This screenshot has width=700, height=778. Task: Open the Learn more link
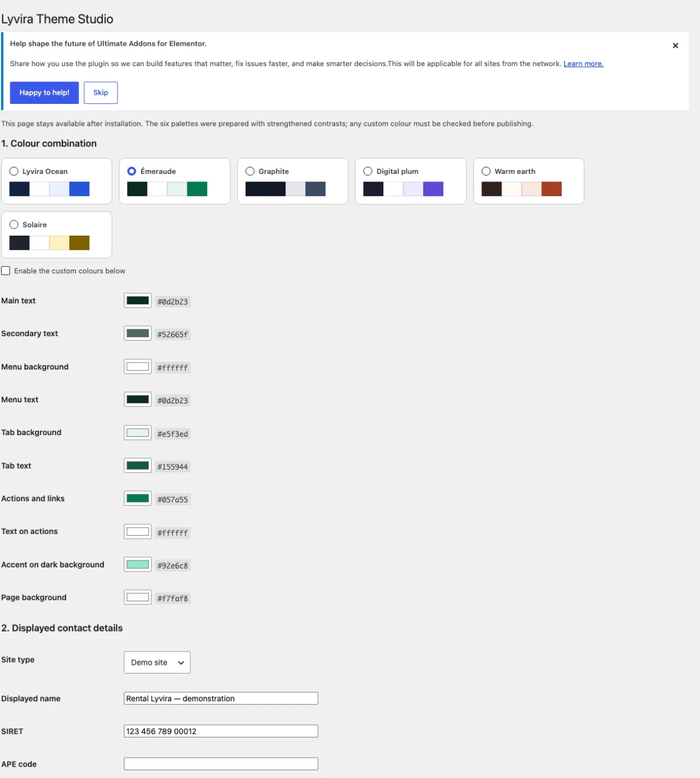pyautogui.click(x=584, y=64)
